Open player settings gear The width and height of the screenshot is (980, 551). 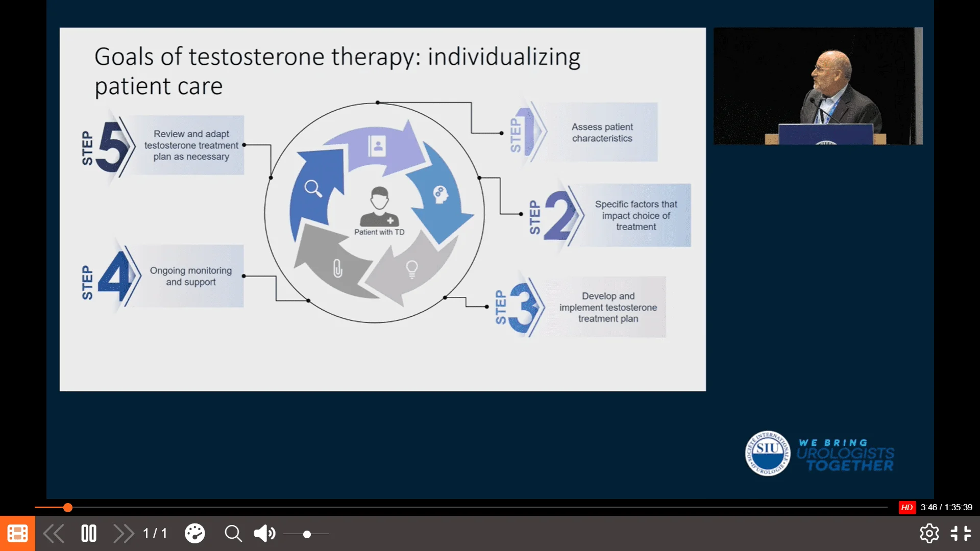pos(929,534)
